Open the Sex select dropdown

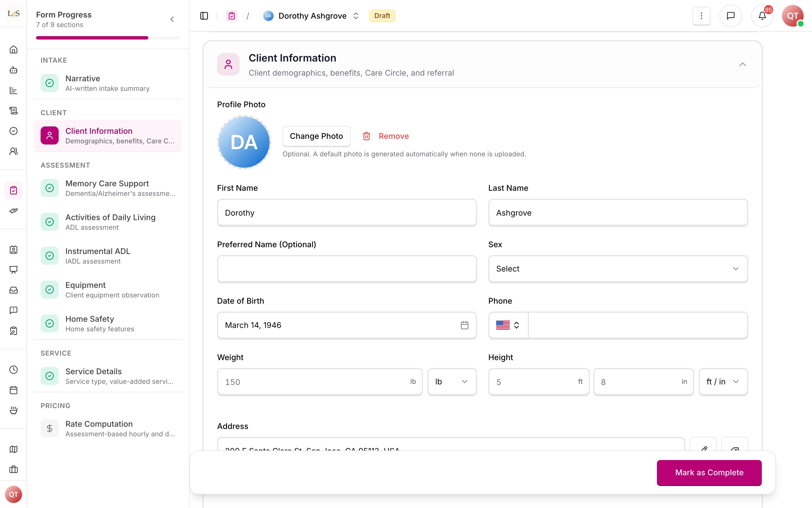(618, 269)
